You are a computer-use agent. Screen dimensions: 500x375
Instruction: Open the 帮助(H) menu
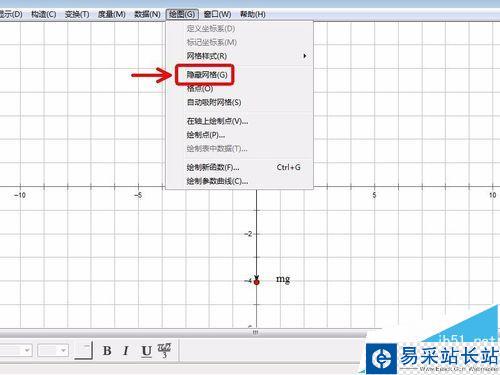tap(253, 14)
